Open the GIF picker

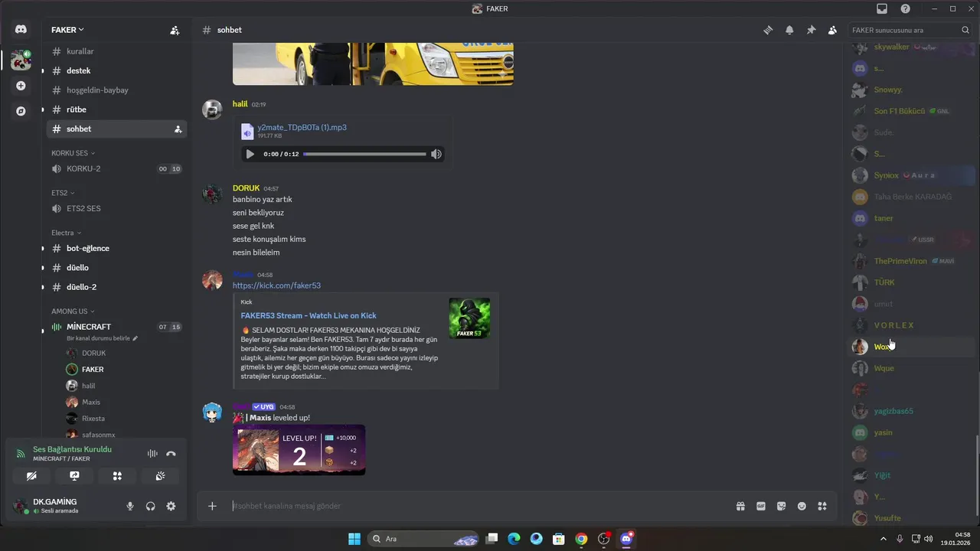pyautogui.click(x=761, y=506)
